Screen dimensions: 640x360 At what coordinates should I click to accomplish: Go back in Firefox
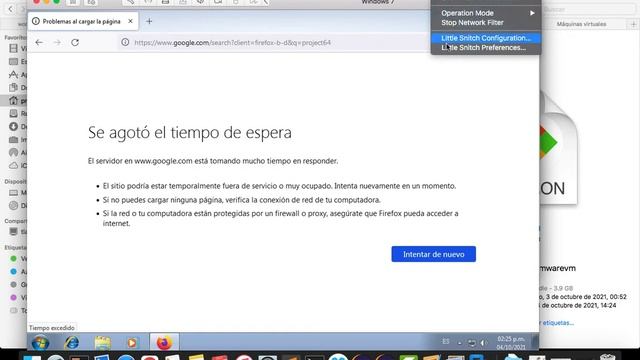pyautogui.click(x=39, y=42)
